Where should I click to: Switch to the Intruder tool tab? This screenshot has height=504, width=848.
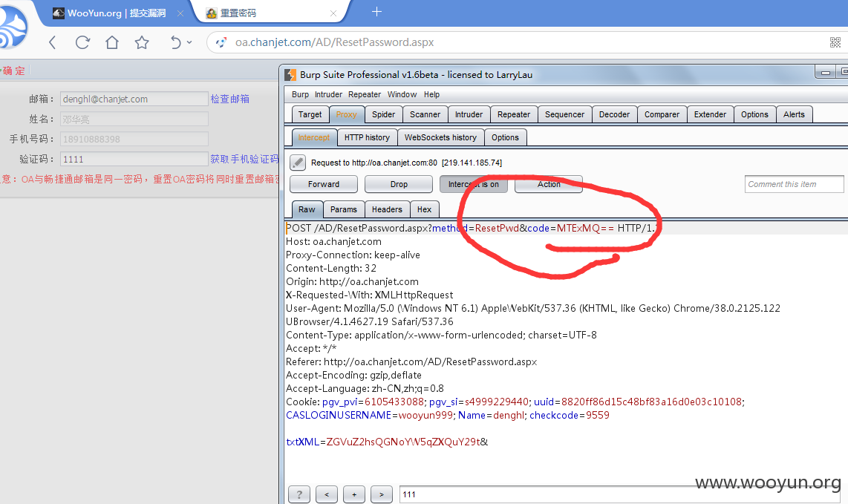coord(469,114)
